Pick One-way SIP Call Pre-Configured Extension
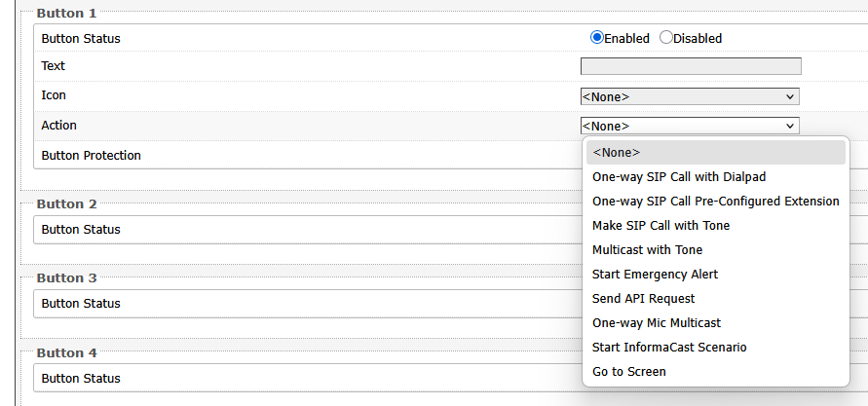This screenshot has height=406, width=868. click(715, 202)
